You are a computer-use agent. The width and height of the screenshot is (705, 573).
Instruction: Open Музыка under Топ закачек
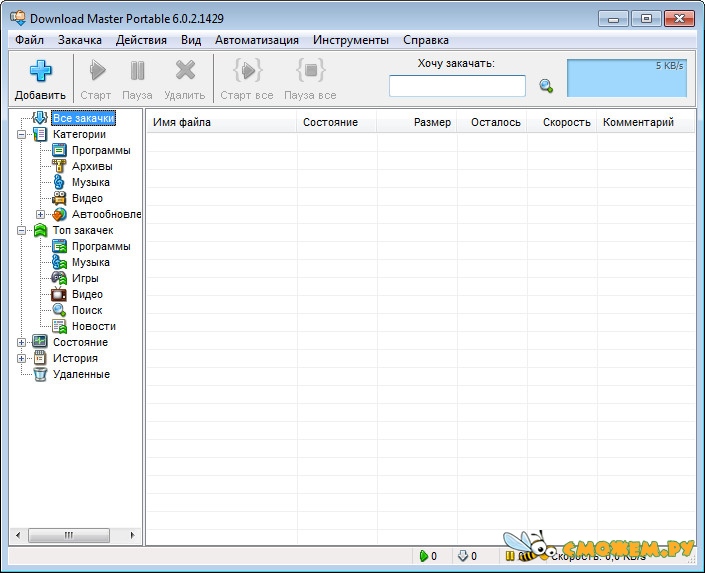pyautogui.click(x=90, y=262)
